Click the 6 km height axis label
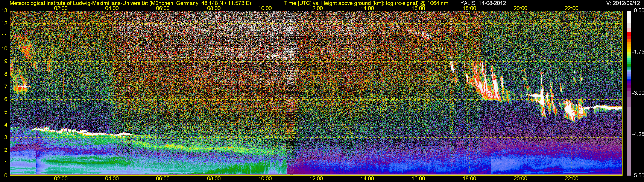Viewport: 644px width, 182px height. tap(6, 100)
